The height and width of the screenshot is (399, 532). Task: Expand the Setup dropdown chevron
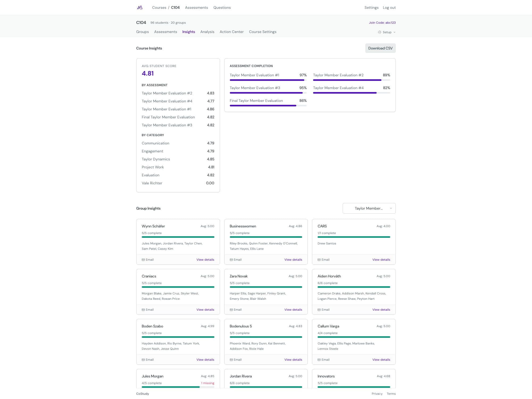(395, 32)
